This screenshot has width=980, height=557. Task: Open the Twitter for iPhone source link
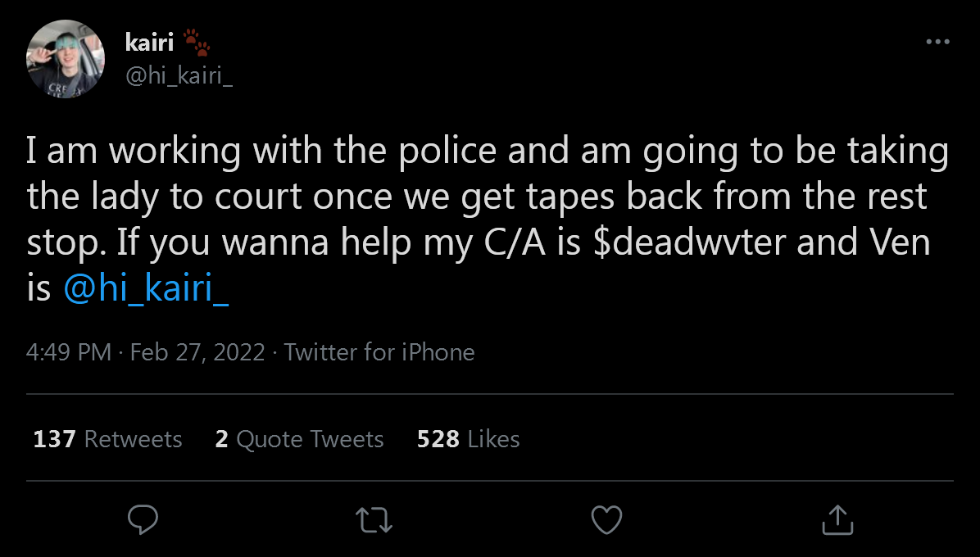[379, 352]
